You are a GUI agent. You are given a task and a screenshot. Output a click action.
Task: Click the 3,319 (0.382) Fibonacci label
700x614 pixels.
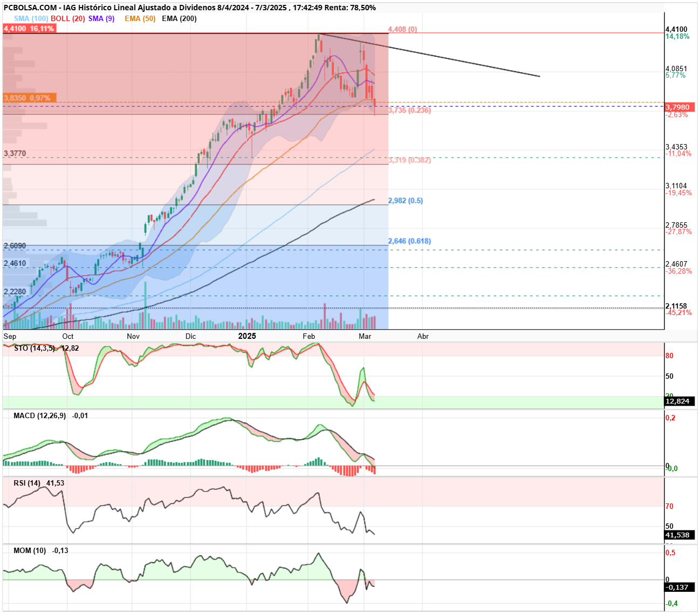[x=409, y=160]
